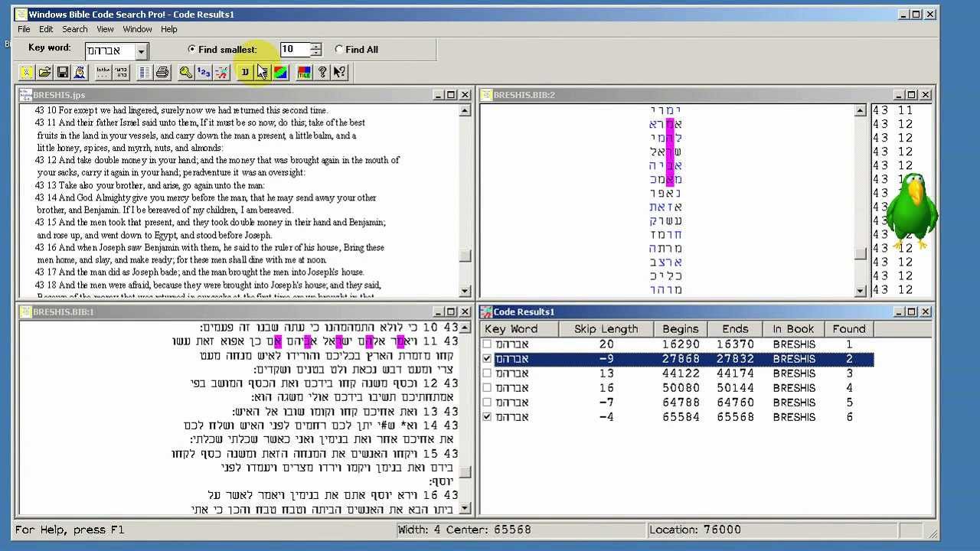
Task: Sort by the Ends column header
Action: click(x=735, y=329)
